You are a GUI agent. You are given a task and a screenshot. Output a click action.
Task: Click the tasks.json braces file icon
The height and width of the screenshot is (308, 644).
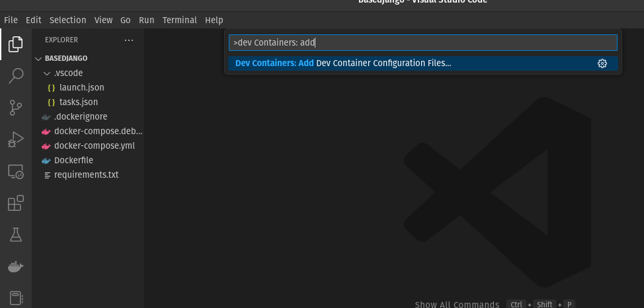coord(52,102)
